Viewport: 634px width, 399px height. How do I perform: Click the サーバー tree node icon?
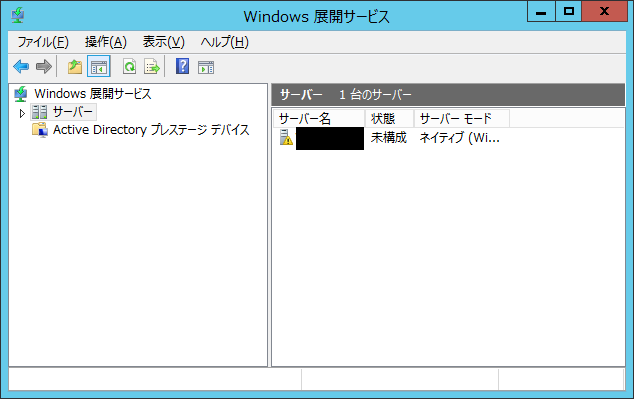coord(40,112)
